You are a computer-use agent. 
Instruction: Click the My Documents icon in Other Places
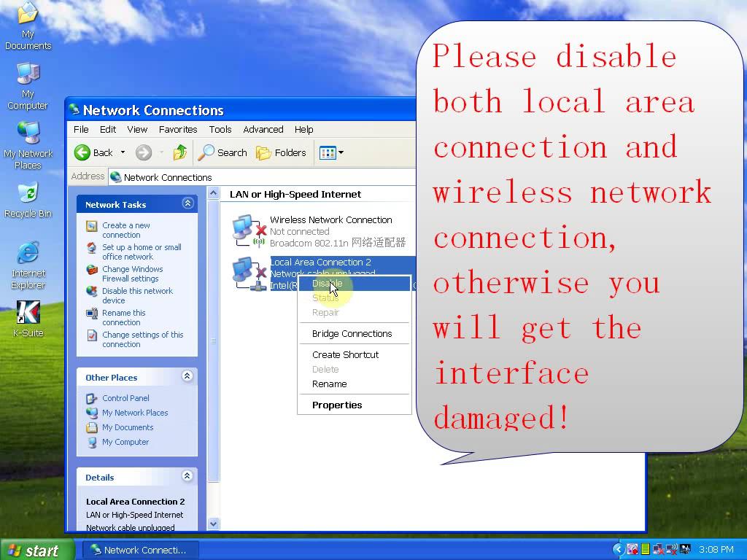[x=91, y=427]
